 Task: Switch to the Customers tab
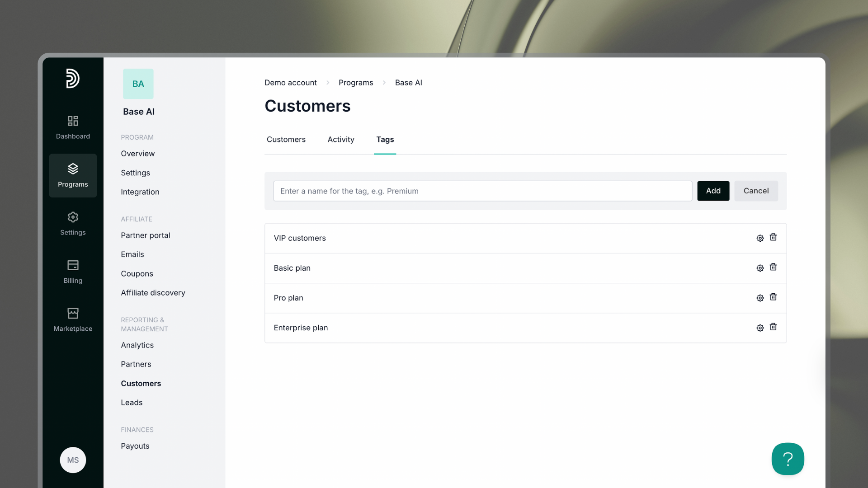(x=286, y=140)
